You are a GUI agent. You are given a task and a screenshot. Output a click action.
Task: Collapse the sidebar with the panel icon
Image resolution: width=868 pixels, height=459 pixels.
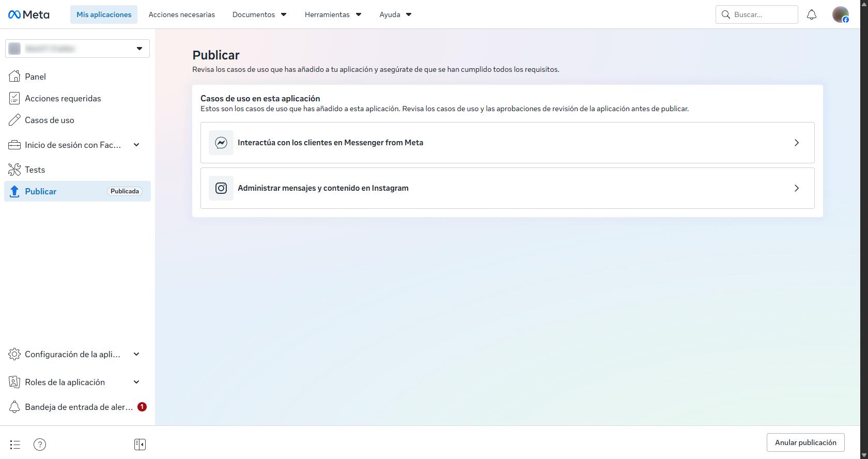click(140, 445)
